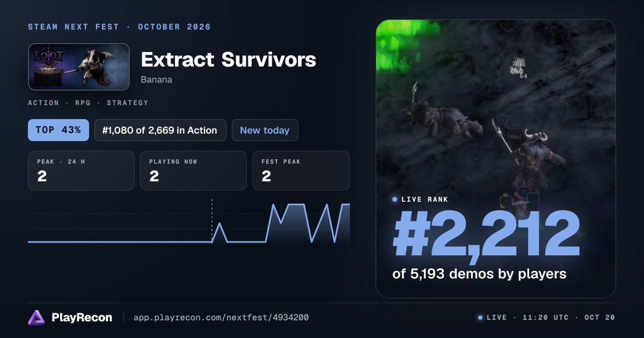Select the Playing Now stat card
Viewport: 644px width, 338px height.
[193, 171]
